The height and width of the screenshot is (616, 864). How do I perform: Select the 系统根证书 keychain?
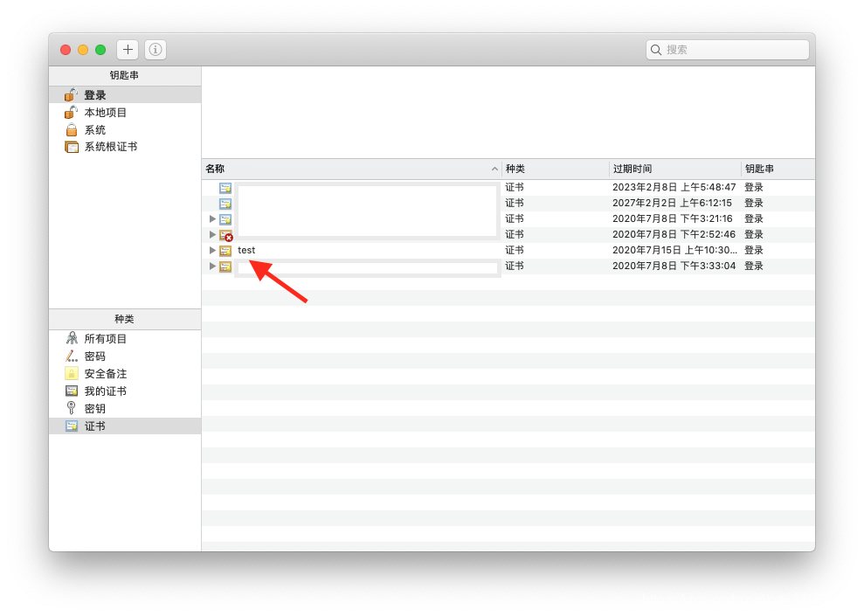[125, 147]
